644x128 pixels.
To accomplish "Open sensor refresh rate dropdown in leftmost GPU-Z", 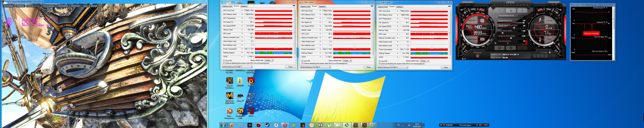I will coord(269,60).
